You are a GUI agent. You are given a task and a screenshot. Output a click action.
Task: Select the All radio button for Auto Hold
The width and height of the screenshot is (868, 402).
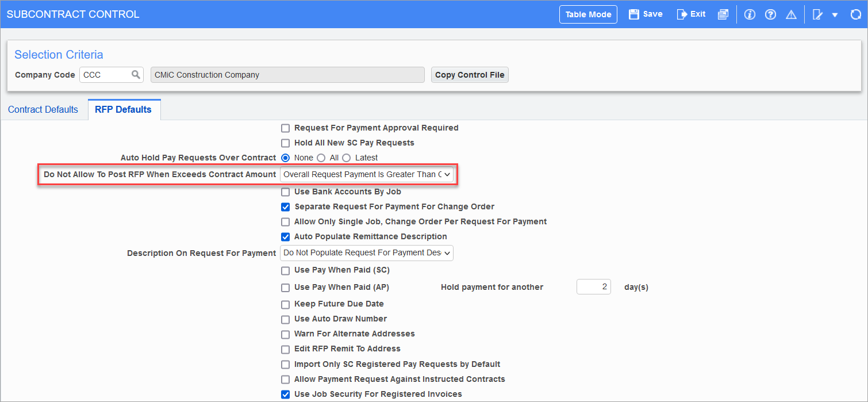pyautogui.click(x=320, y=158)
